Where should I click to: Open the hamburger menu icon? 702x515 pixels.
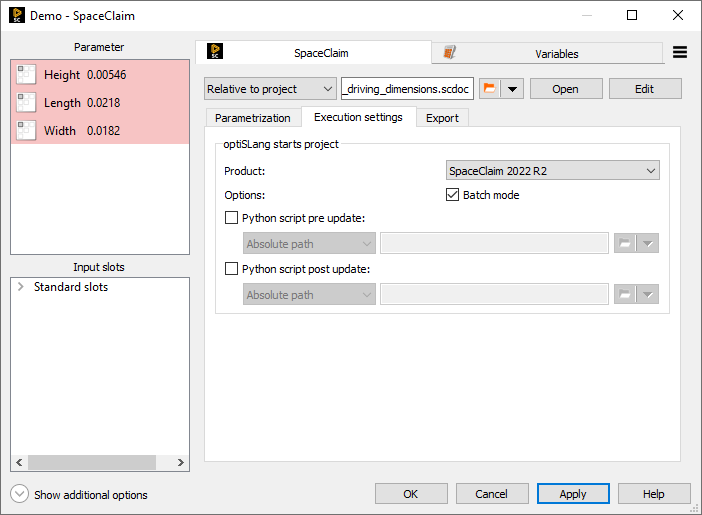680,52
